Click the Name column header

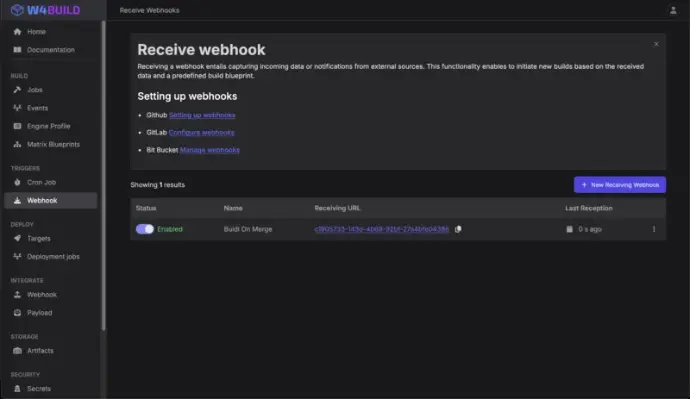[233, 208]
